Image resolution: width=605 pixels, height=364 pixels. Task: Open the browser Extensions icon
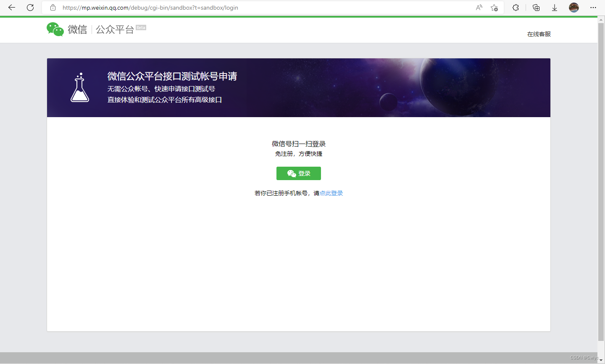tap(516, 8)
